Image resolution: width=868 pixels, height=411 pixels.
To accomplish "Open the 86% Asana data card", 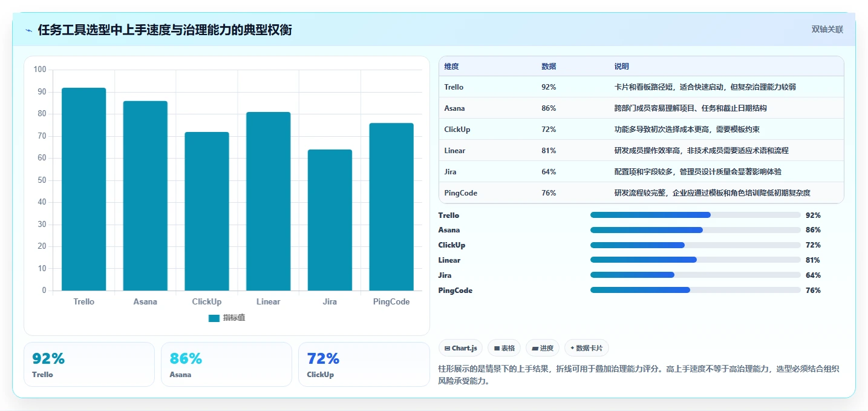I will [226, 364].
